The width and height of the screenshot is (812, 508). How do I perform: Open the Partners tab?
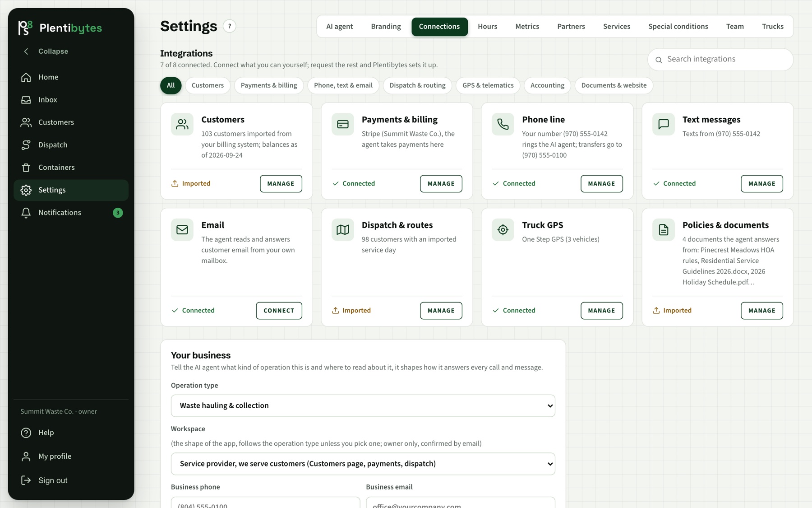pyautogui.click(x=571, y=27)
